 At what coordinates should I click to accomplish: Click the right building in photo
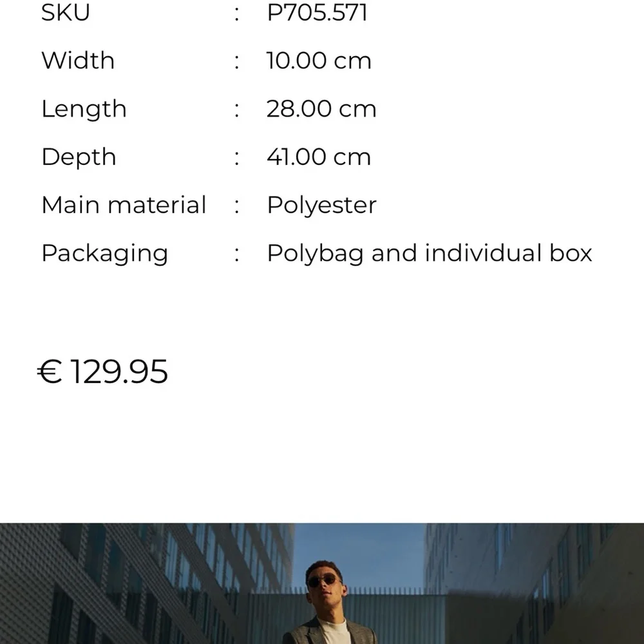[534, 583]
